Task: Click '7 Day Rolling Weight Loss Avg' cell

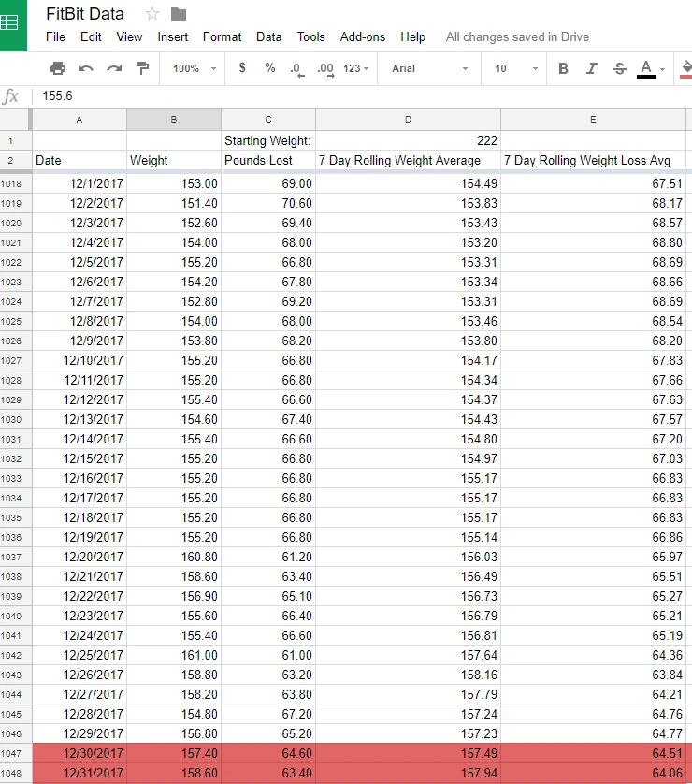Action: click(593, 161)
